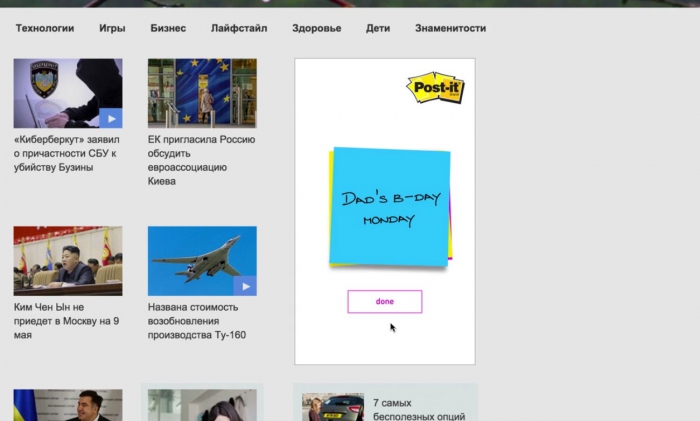Open thumbnail of man before Ukrainian flag
The width and height of the screenshot is (700, 421).
68,405
